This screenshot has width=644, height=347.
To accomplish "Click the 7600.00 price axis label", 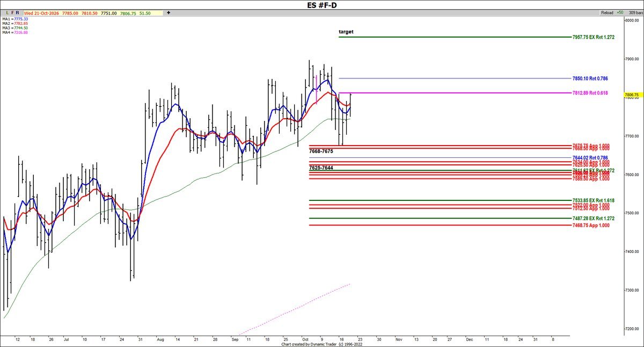I will click(x=631, y=175).
